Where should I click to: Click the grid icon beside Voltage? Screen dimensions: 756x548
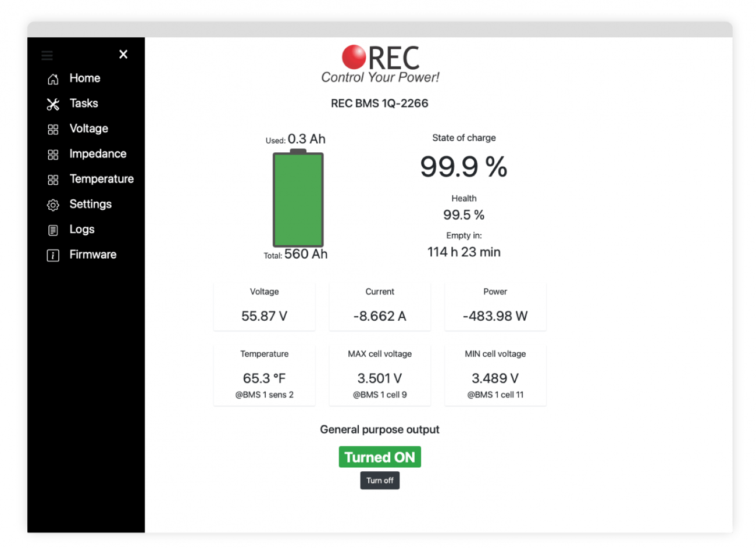point(53,129)
